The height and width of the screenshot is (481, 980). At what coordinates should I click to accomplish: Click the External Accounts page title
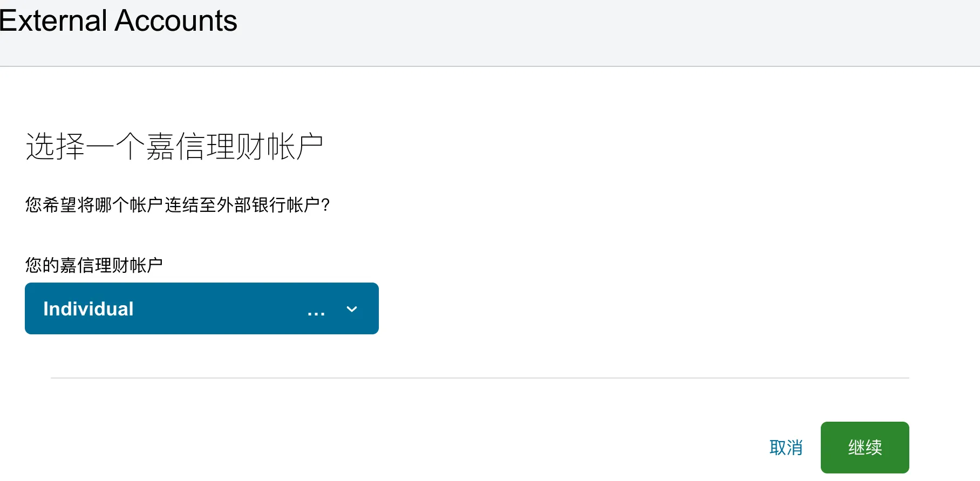[x=119, y=20]
